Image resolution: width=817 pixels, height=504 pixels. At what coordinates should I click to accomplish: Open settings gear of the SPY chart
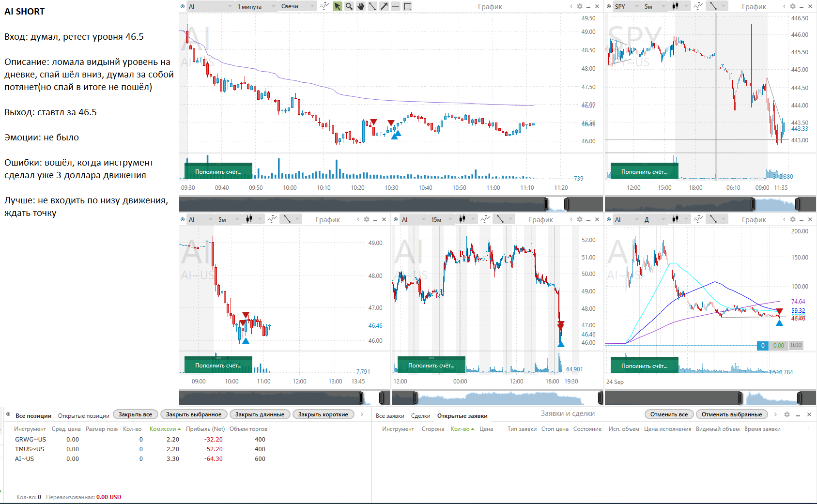(x=793, y=6)
